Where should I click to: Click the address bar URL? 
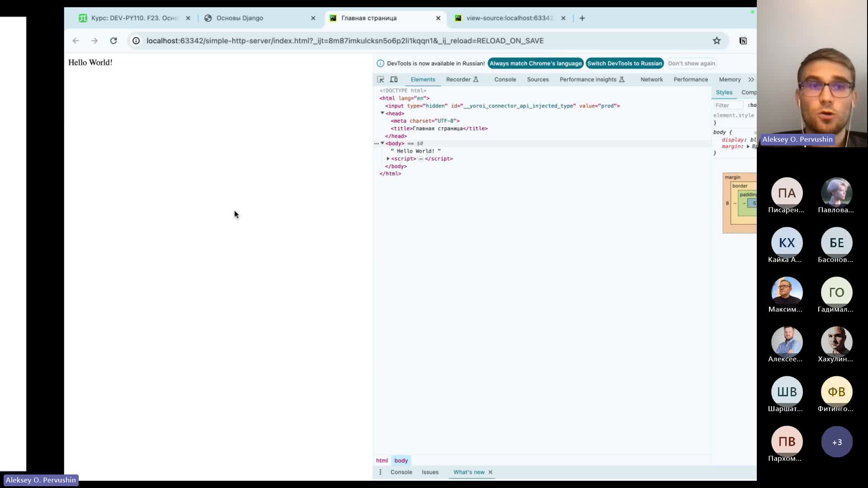pyautogui.click(x=344, y=41)
